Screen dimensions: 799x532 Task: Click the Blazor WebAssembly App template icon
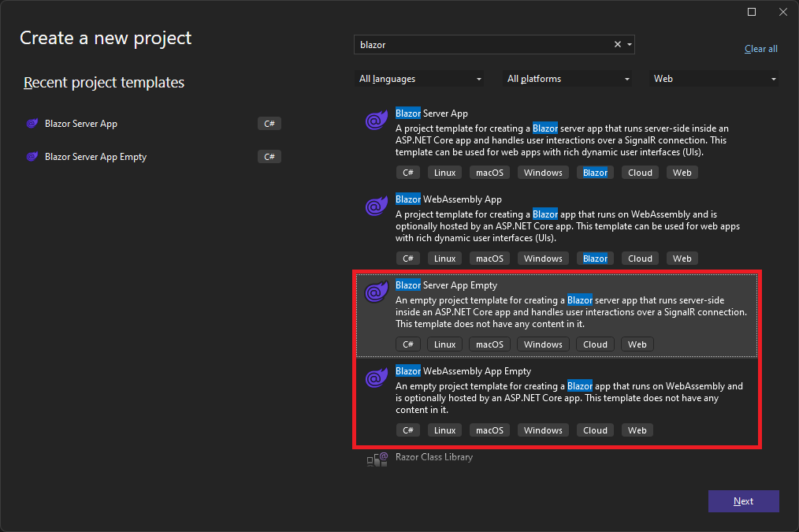coord(377,206)
